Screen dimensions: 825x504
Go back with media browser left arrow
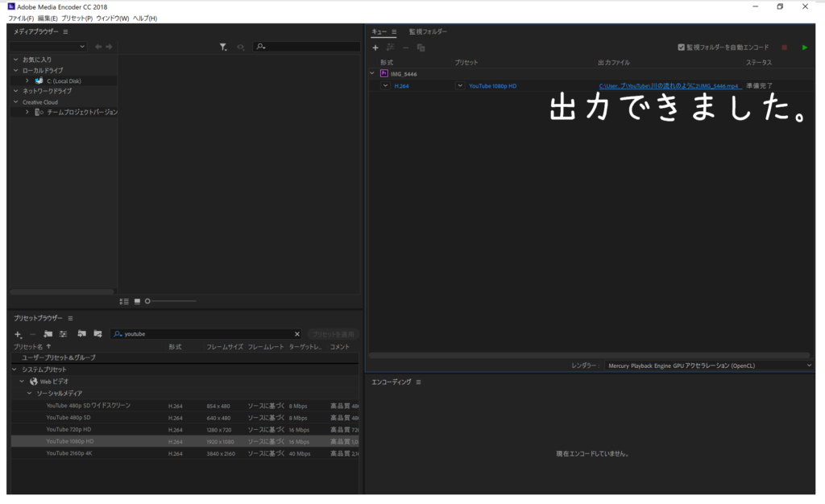(97, 47)
